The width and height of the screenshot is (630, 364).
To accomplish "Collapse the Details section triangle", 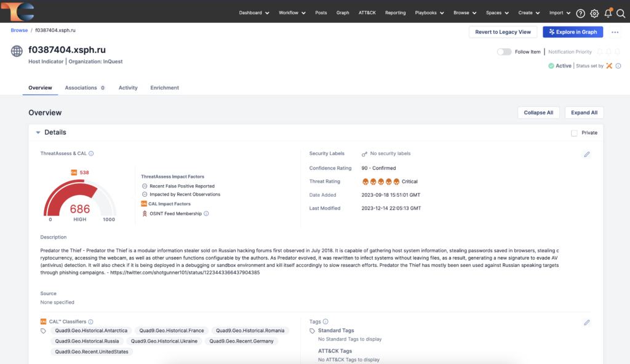I will (x=38, y=133).
